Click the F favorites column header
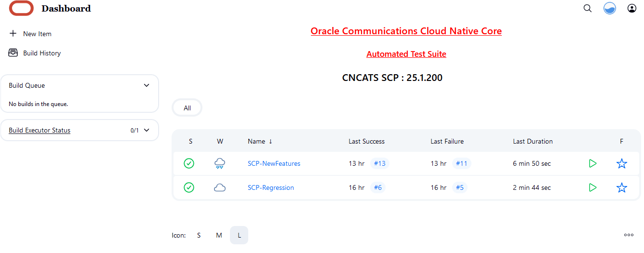 [x=621, y=141]
